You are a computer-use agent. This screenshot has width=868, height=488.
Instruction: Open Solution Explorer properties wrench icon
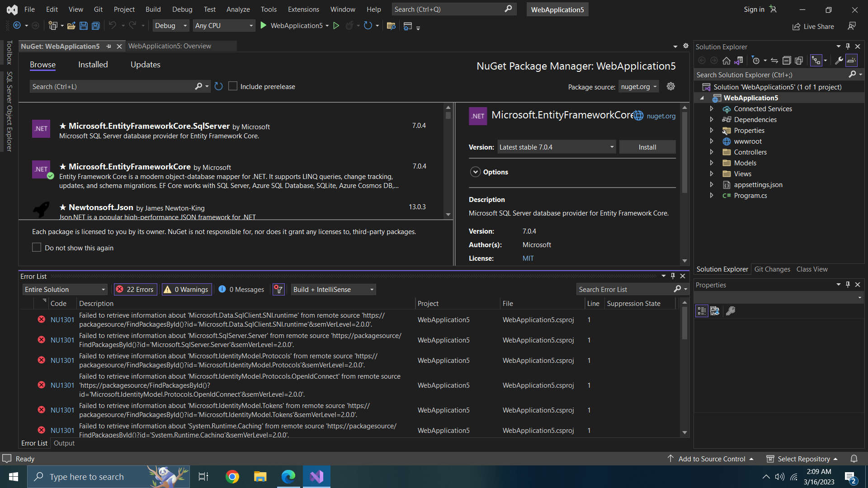[x=839, y=61]
